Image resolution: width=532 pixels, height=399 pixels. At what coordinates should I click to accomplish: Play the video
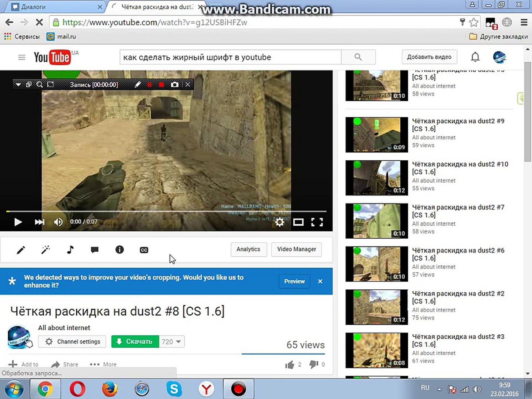pyautogui.click(x=18, y=222)
